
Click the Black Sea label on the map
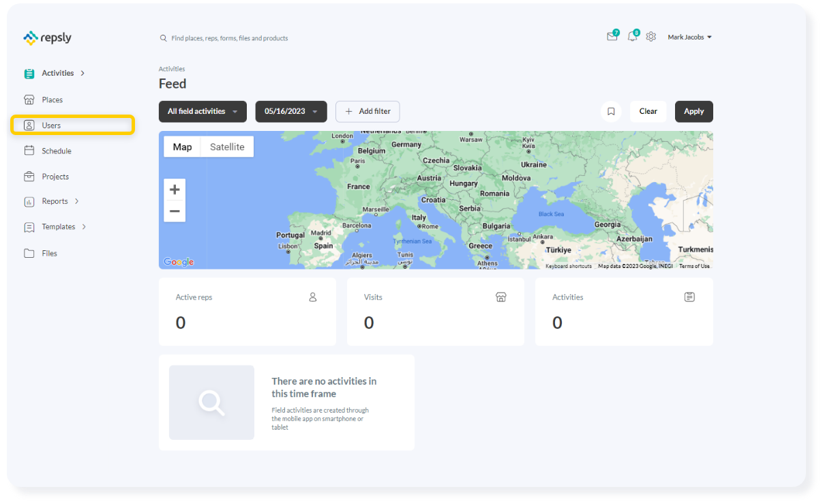pyautogui.click(x=551, y=214)
